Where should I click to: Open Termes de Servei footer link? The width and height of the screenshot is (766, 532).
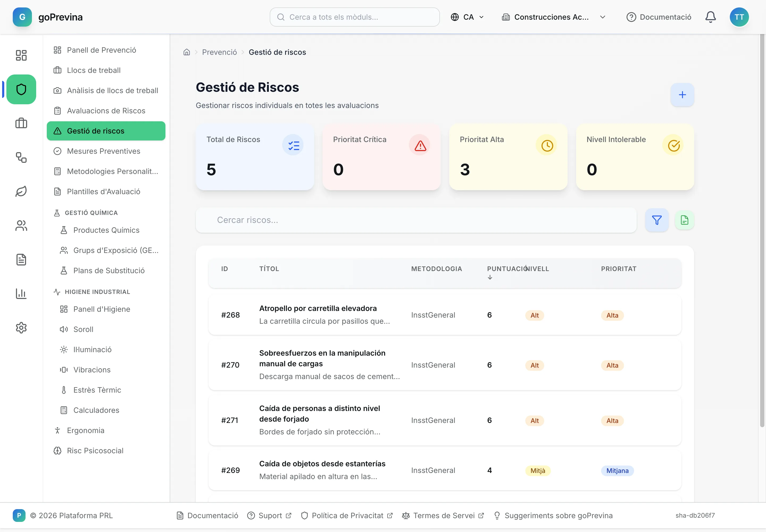pyautogui.click(x=443, y=516)
